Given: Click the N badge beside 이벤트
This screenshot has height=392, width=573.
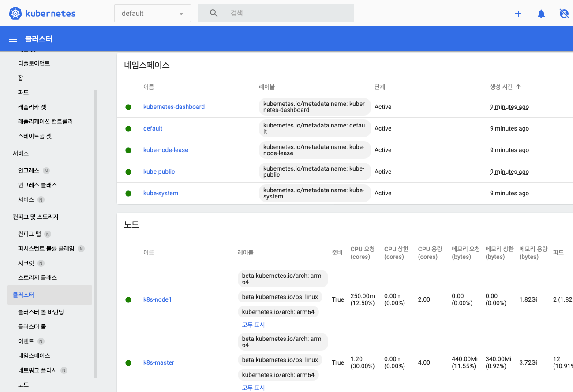Looking at the screenshot, I should (41, 341).
